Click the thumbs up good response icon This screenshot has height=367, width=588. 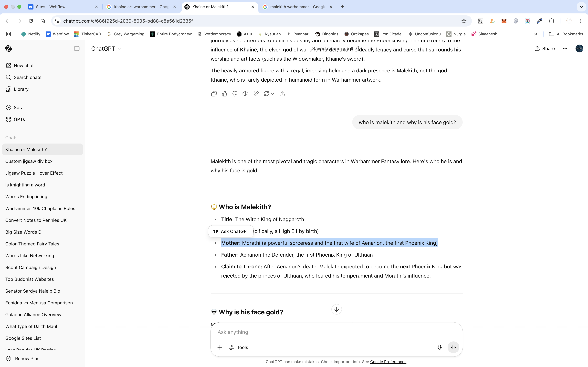(224, 94)
